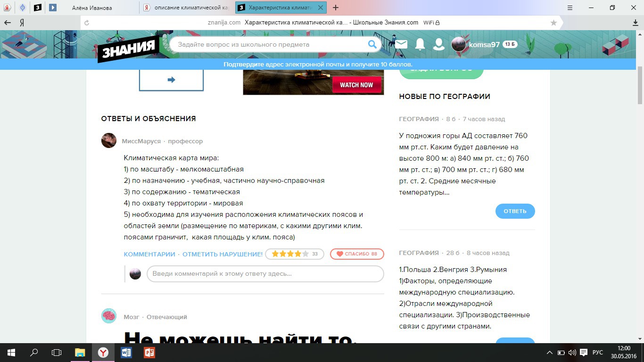The width and height of the screenshot is (644, 362).
Task: Click the Yandex Я home button
Action: (22, 23)
